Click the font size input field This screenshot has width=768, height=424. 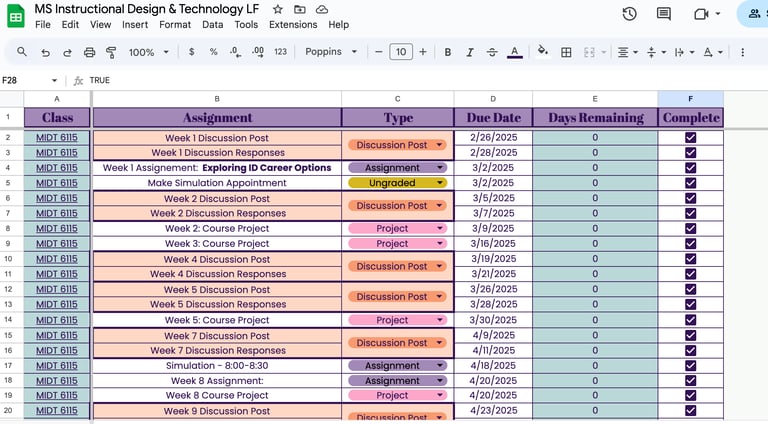pos(401,51)
